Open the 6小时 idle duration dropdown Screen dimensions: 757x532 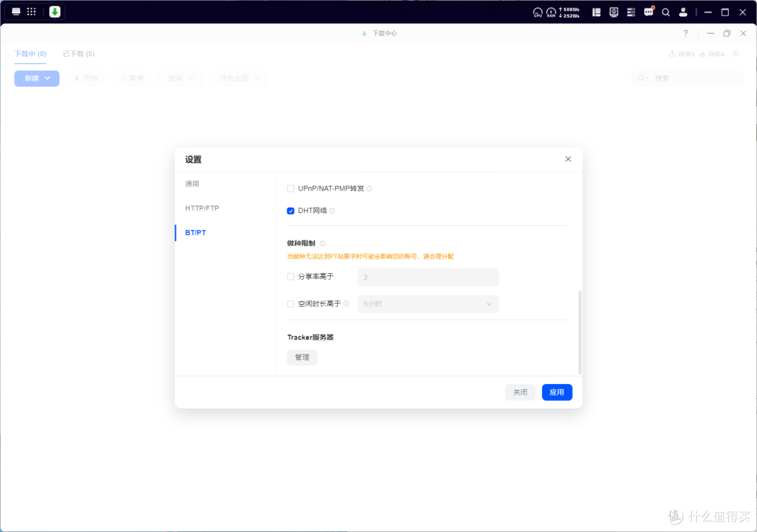[x=428, y=304]
